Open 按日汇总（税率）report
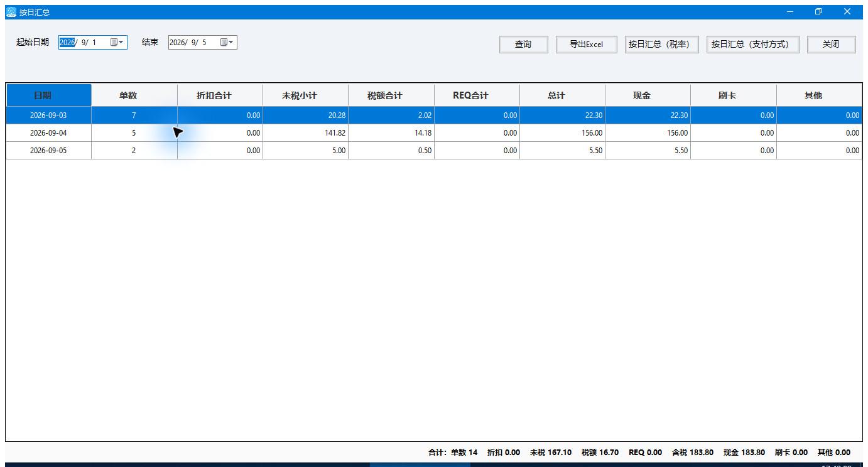 tap(662, 45)
